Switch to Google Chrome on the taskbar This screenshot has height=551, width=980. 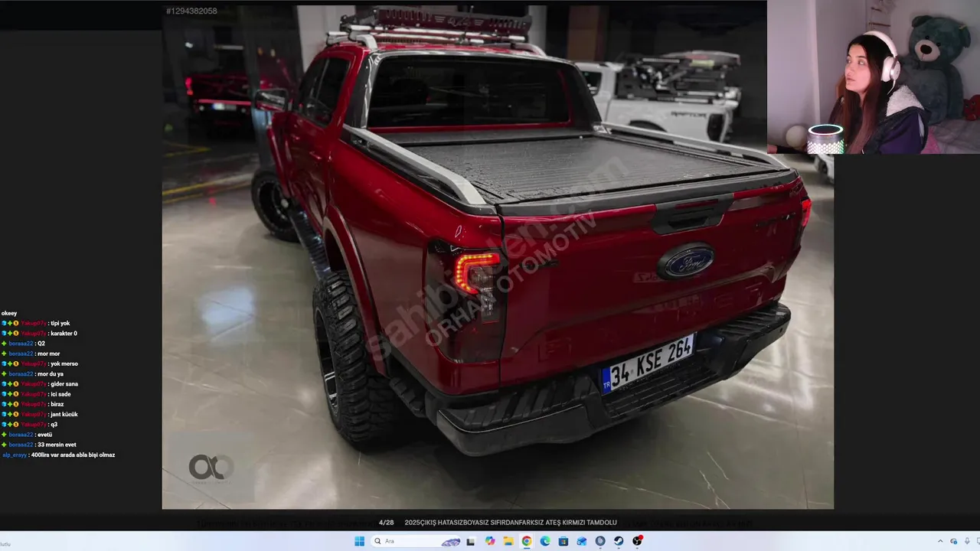click(527, 541)
